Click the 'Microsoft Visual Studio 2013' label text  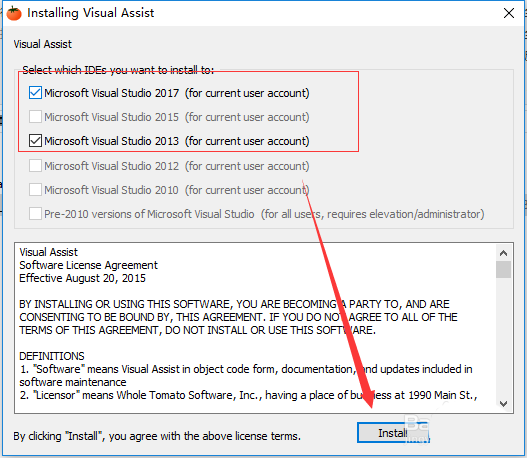(x=112, y=141)
